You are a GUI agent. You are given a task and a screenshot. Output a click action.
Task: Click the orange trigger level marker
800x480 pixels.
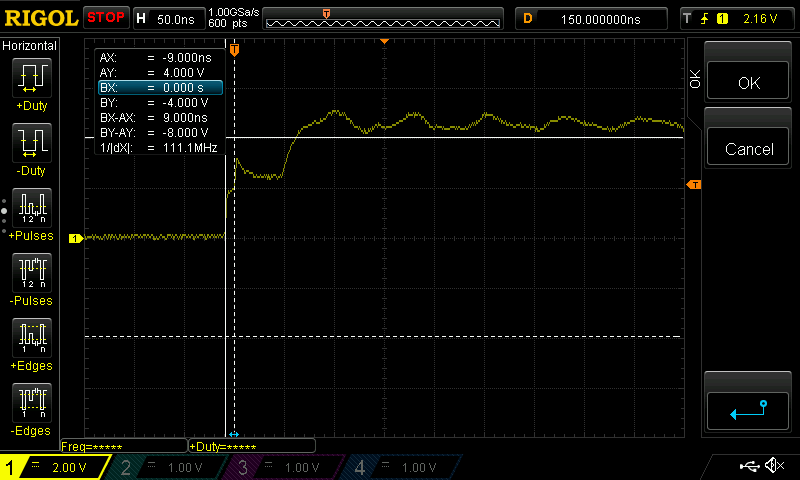pos(693,185)
